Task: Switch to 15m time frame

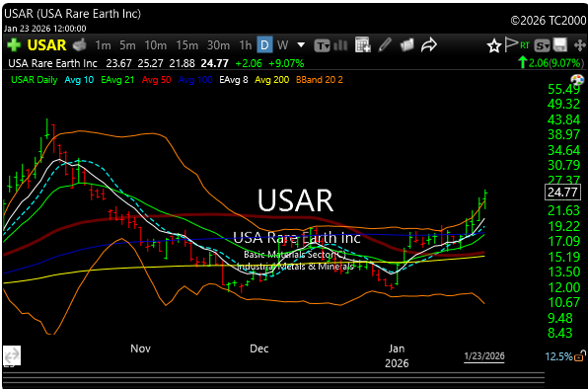Action: click(187, 45)
